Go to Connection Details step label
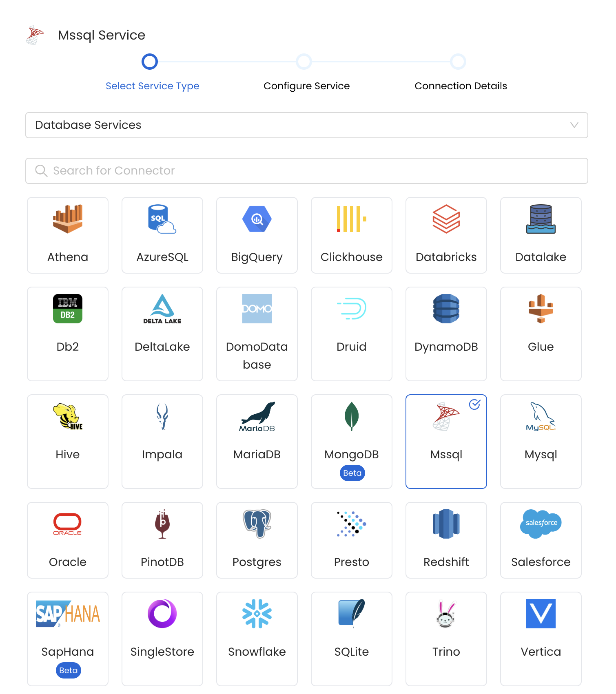Viewport: 616px width, 694px height. pyautogui.click(x=461, y=86)
